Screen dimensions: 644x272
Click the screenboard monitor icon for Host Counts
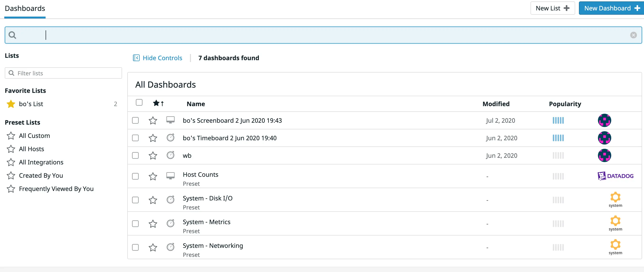tap(170, 176)
